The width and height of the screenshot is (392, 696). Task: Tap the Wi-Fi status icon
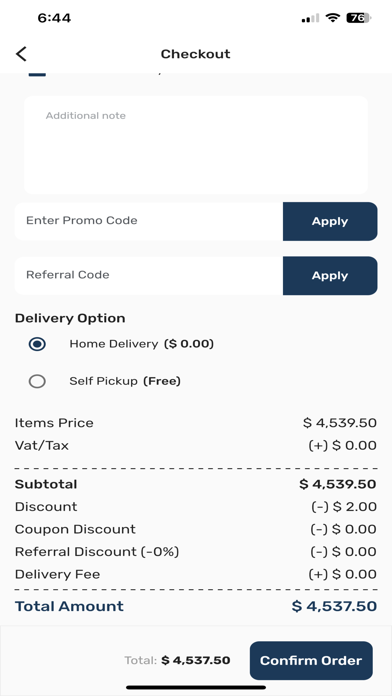click(x=332, y=18)
